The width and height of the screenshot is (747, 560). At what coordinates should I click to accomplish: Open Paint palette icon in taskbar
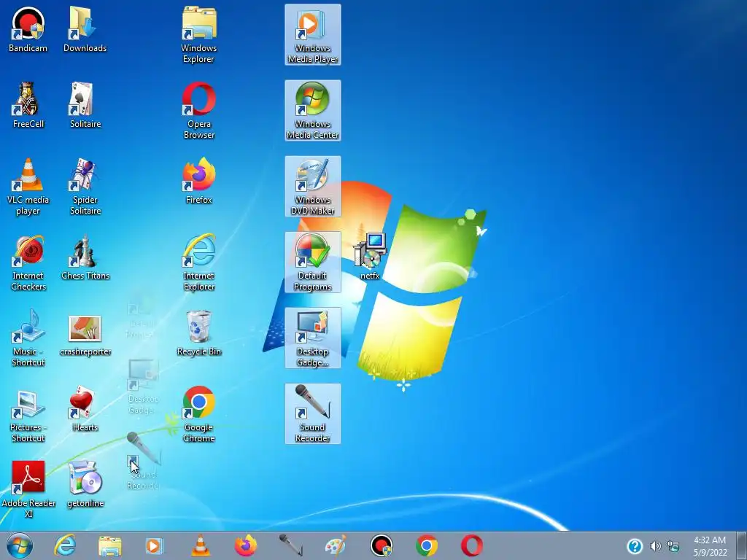[x=336, y=545]
